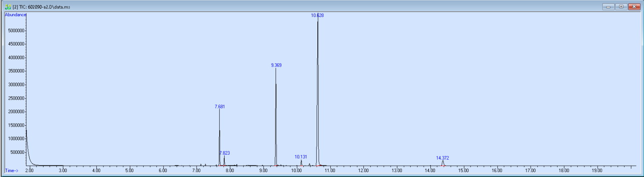Click the 11.00 time axis tick
The image size is (644, 177).
click(330, 170)
